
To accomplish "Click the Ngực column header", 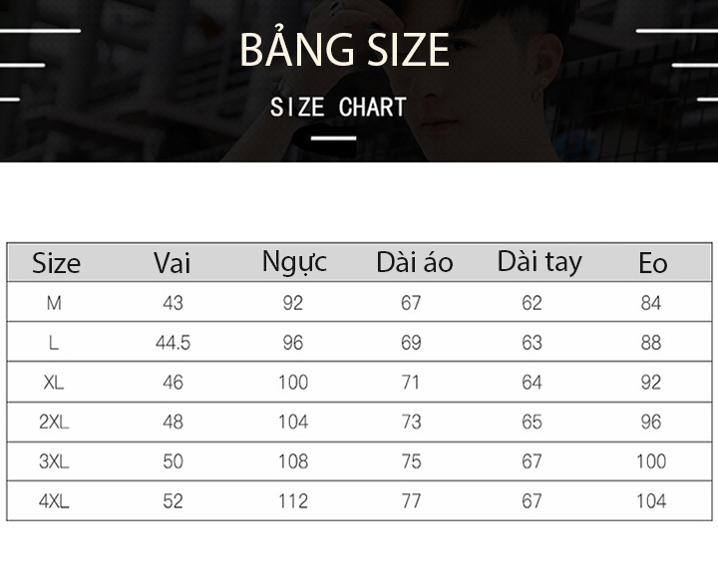I will tap(294, 262).
